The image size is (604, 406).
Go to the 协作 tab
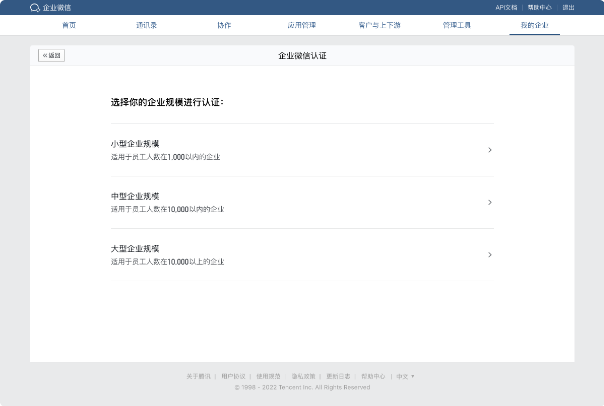pyautogui.click(x=224, y=24)
